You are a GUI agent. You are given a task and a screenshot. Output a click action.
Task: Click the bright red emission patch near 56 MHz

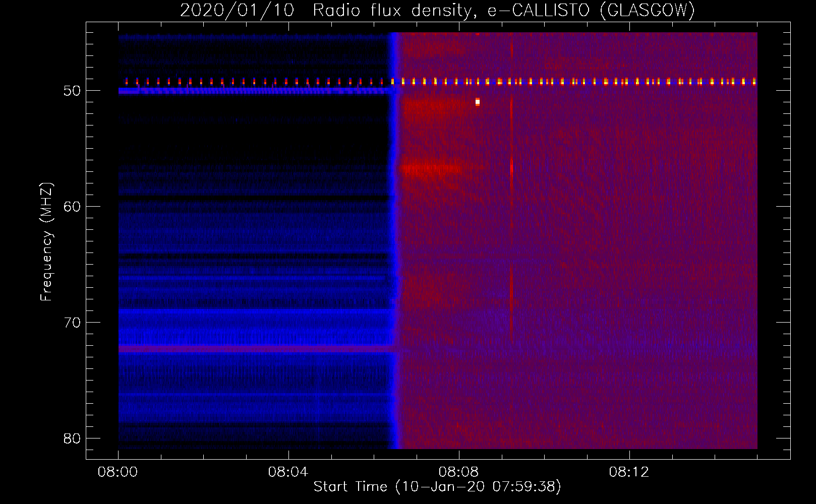[x=431, y=168]
